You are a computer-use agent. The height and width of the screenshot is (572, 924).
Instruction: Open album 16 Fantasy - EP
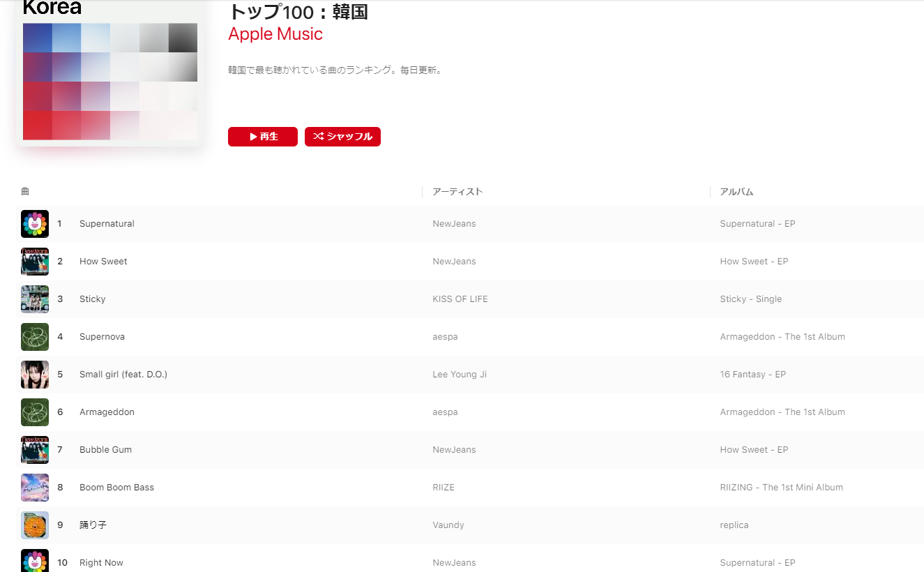(x=752, y=375)
